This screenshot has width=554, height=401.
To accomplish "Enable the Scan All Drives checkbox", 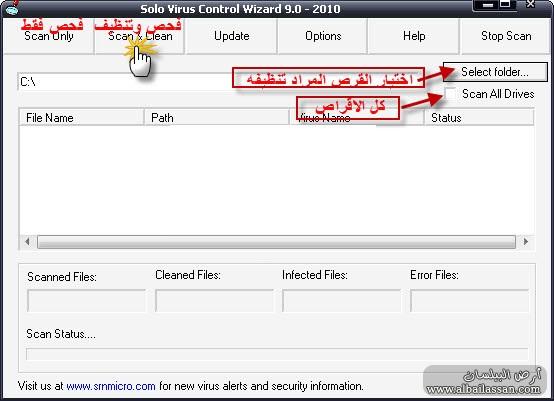I will 450,94.
